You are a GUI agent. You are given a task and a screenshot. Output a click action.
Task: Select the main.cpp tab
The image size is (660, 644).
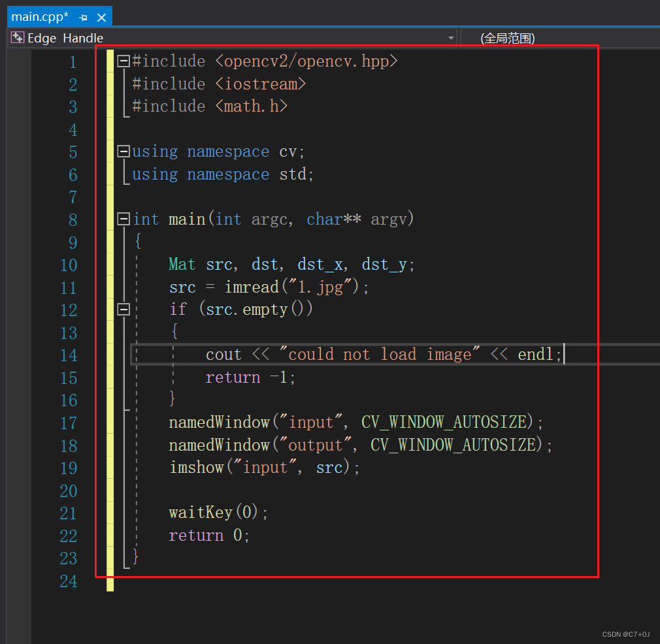39,16
